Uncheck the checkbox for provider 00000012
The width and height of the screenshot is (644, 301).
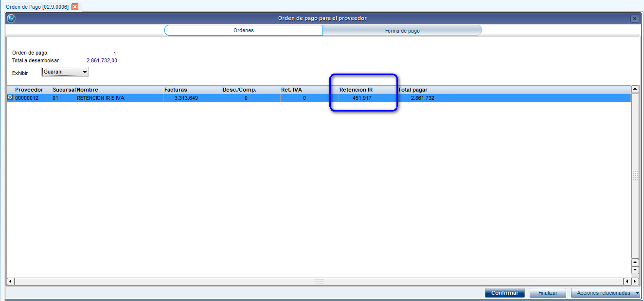coord(10,98)
